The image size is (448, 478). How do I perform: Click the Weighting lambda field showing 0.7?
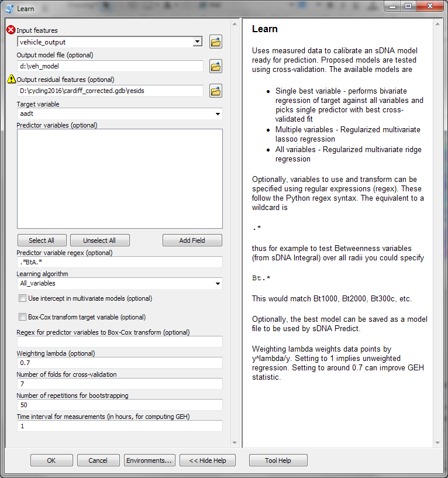click(120, 363)
